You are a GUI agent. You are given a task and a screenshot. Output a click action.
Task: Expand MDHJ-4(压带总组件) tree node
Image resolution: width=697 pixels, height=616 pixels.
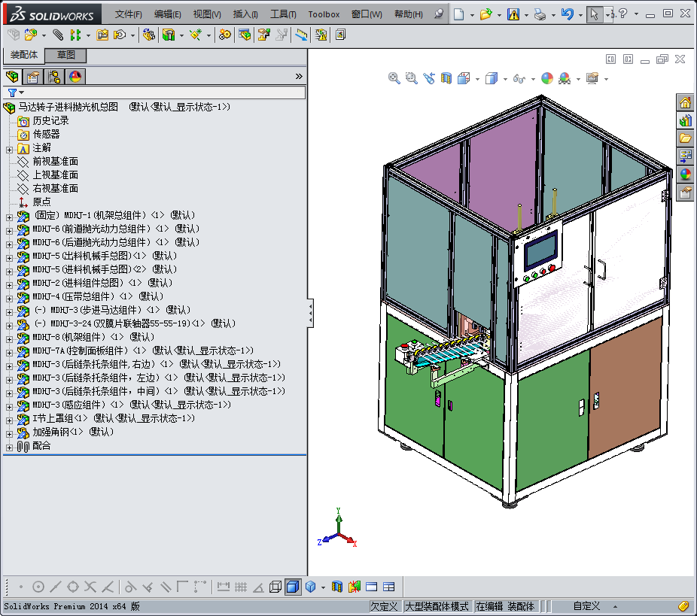(9, 299)
